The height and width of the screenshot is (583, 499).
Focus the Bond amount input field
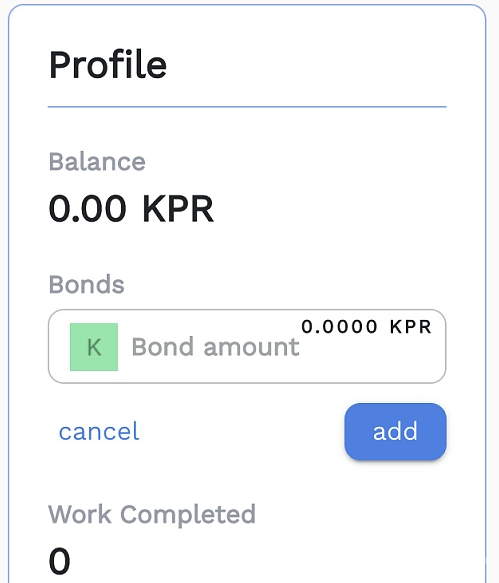pyautogui.click(x=247, y=346)
